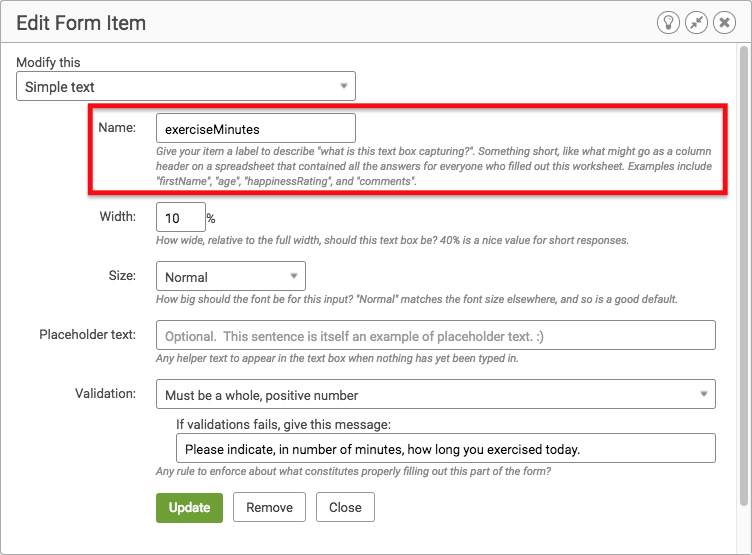Focus the Name field containing exerciseMinutes
752x555 pixels.
pos(256,128)
